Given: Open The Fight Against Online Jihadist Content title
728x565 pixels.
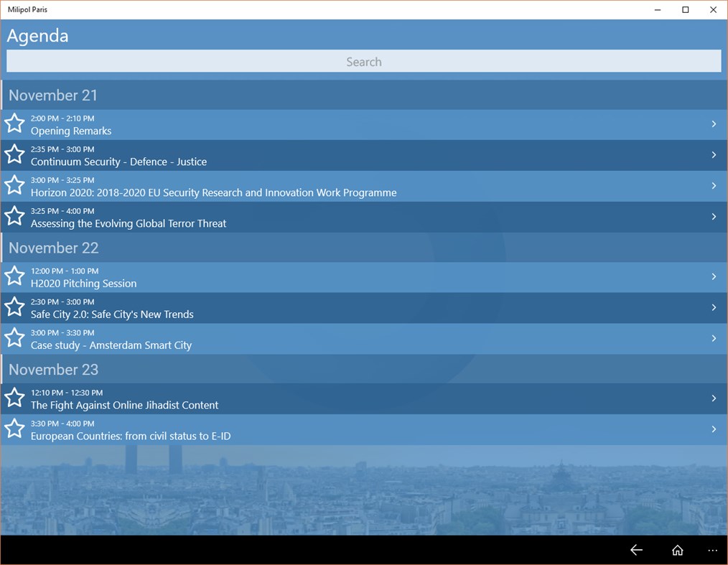Looking at the screenshot, I should [124, 406].
